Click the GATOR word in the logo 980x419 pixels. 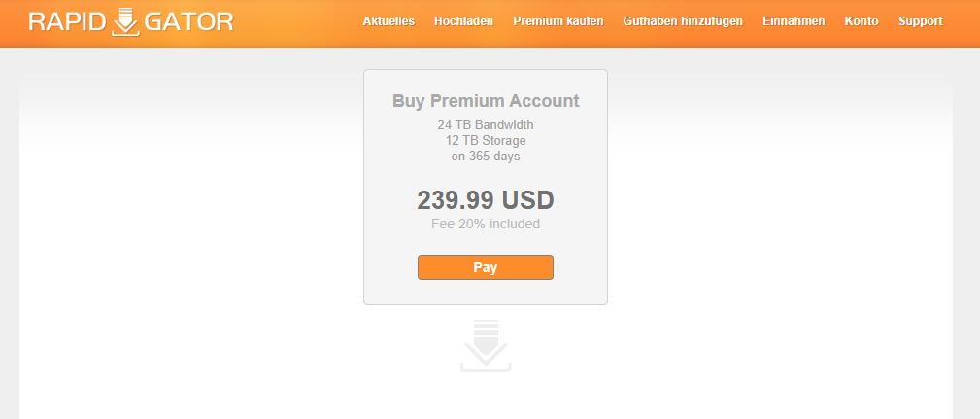(x=188, y=22)
